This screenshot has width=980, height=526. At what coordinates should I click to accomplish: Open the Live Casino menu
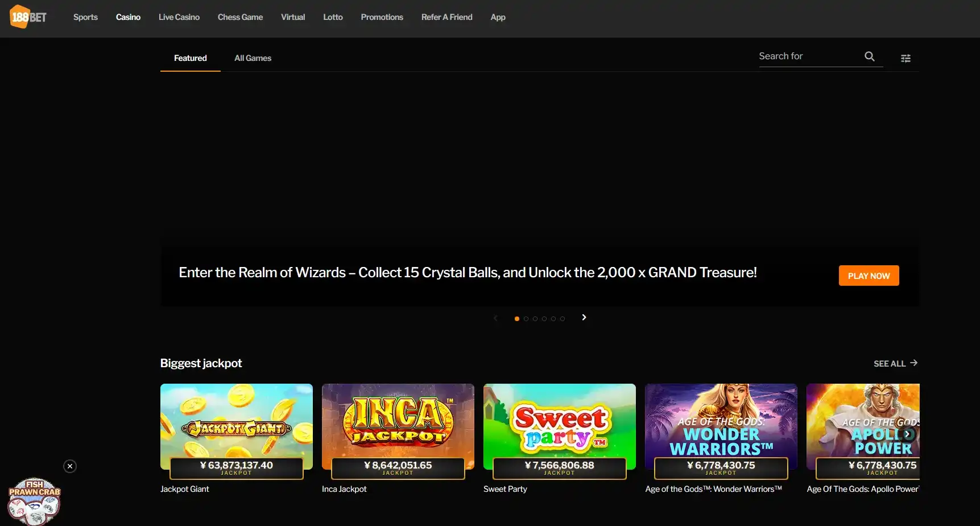179,17
